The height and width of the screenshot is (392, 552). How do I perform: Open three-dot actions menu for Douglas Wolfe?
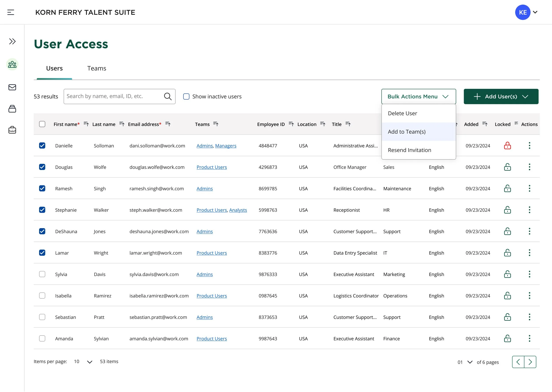tap(529, 167)
